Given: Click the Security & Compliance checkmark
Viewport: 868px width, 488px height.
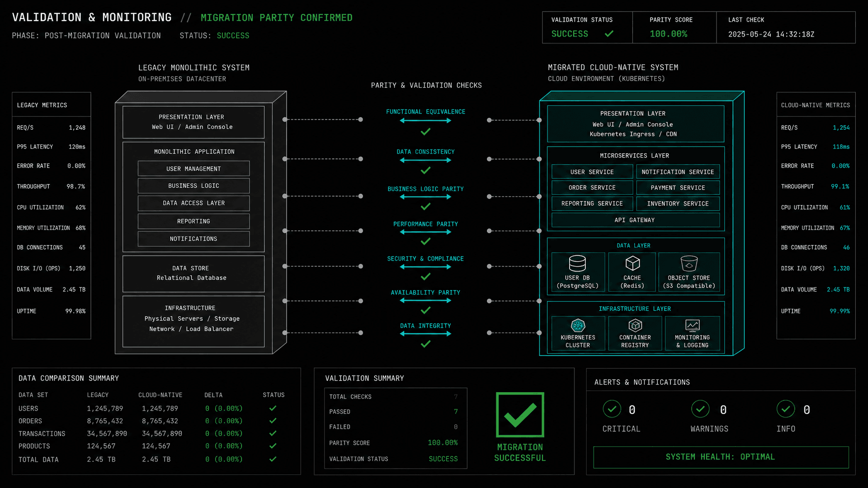Looking at the screenshot, I should pos(425,277).
